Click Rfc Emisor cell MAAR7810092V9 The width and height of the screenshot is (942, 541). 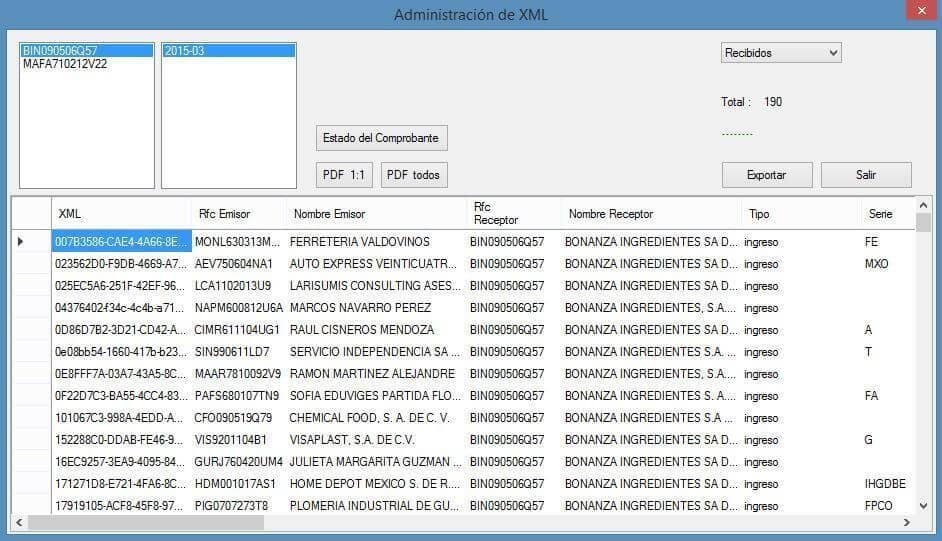239,373
